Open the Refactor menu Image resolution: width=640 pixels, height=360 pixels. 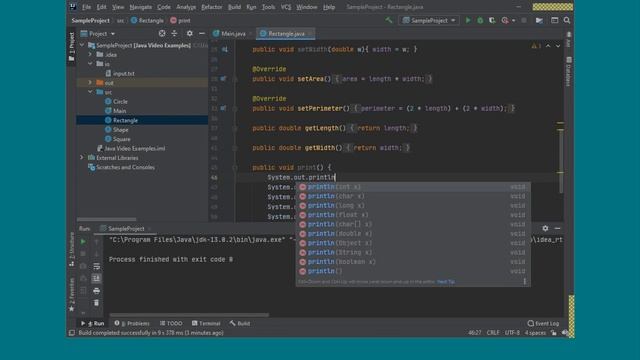click(x=211, y=7)
